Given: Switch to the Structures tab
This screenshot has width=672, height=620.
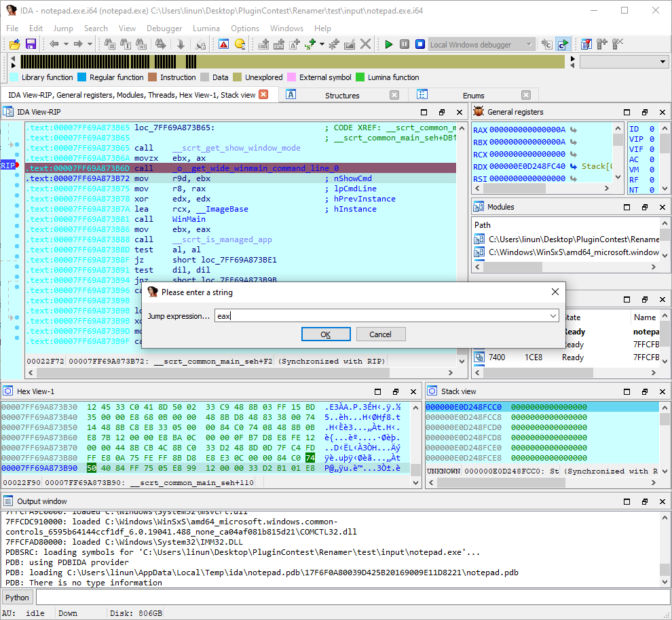Looking at the screenshot, I should (342, 96).
